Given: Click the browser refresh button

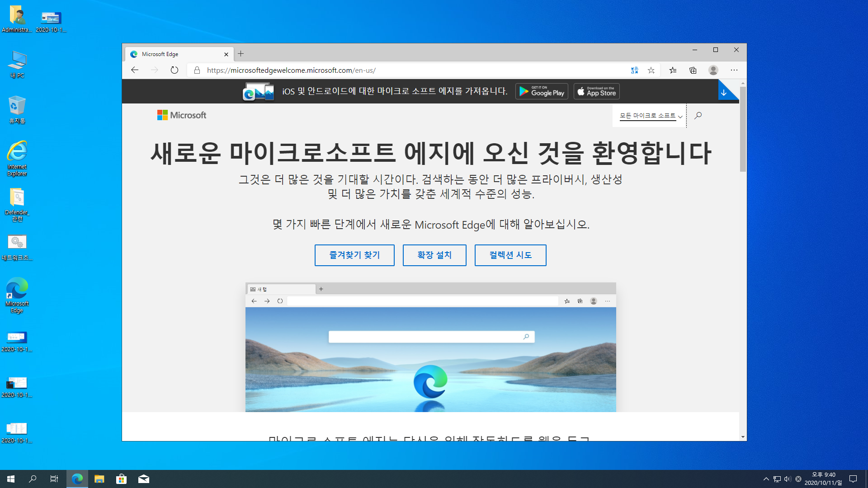Looking at the screenshot, I should [x=175, y=70].
